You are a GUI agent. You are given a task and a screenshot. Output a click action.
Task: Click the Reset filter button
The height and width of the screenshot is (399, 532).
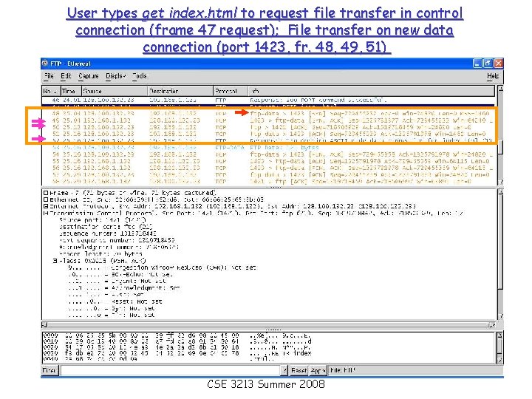(299, 370)
